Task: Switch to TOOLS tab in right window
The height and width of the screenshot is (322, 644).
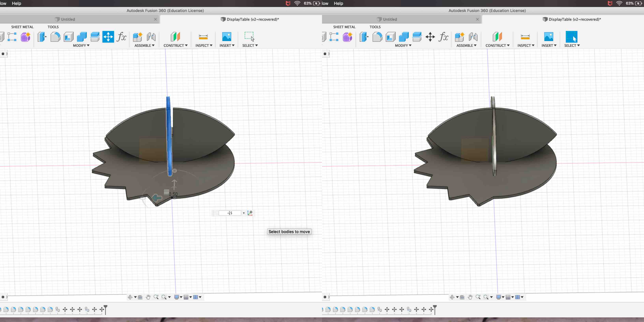Action: pos(375,27)
